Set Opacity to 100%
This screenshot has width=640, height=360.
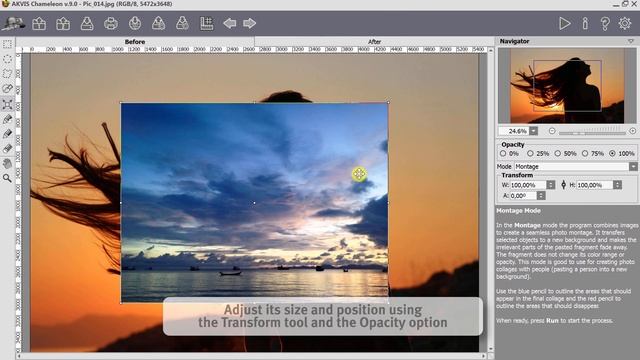pos(612,153)
